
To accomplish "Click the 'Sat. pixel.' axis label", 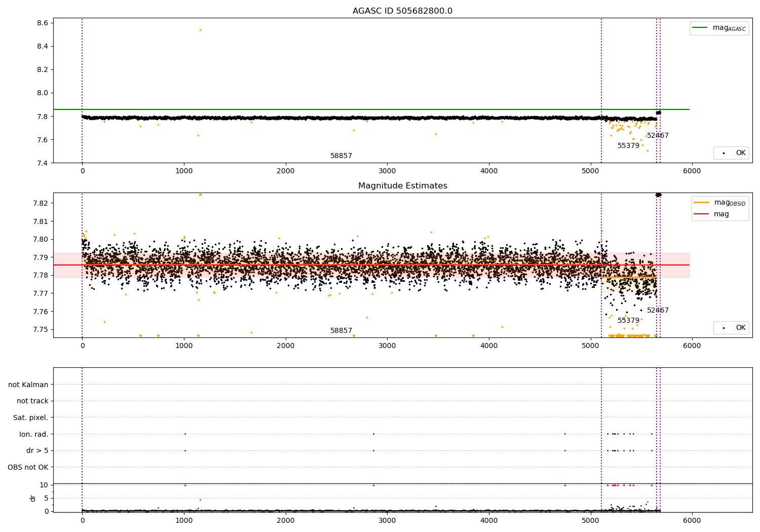I will (x=31, y=417).
